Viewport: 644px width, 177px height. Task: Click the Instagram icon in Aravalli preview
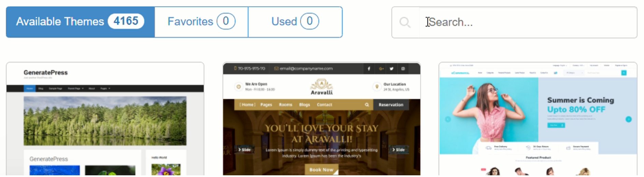pyautogui.click(x=403, y=69)
